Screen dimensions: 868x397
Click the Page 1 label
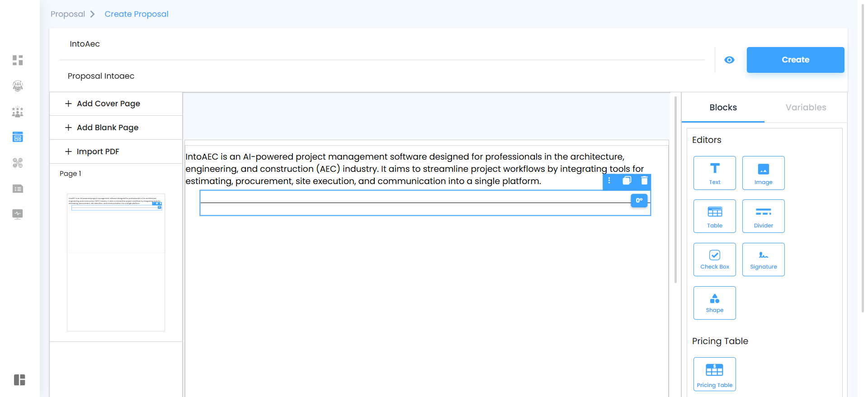71,174
